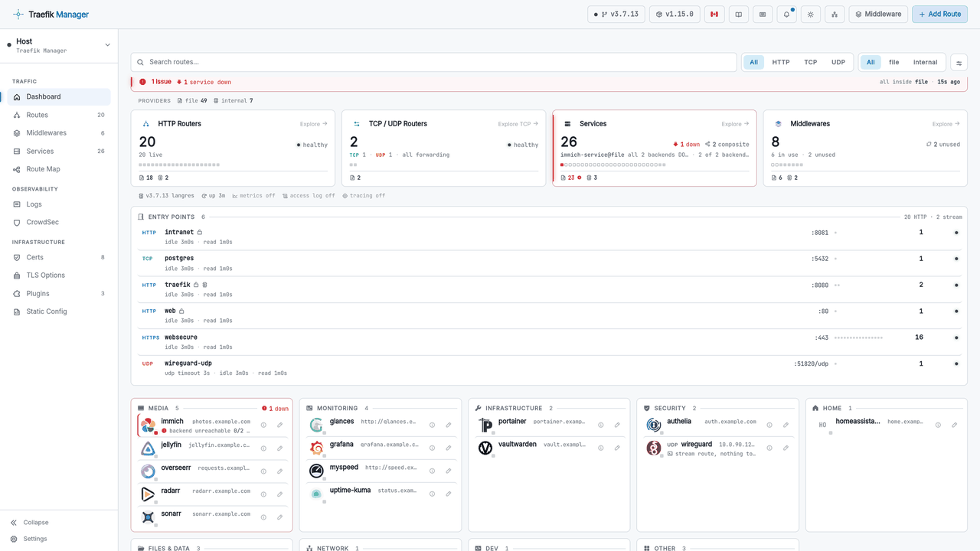Click Explore TCP on TCP/UDP Routers card
Viewport: 980px width, 551px height.
tap(518, 124)
